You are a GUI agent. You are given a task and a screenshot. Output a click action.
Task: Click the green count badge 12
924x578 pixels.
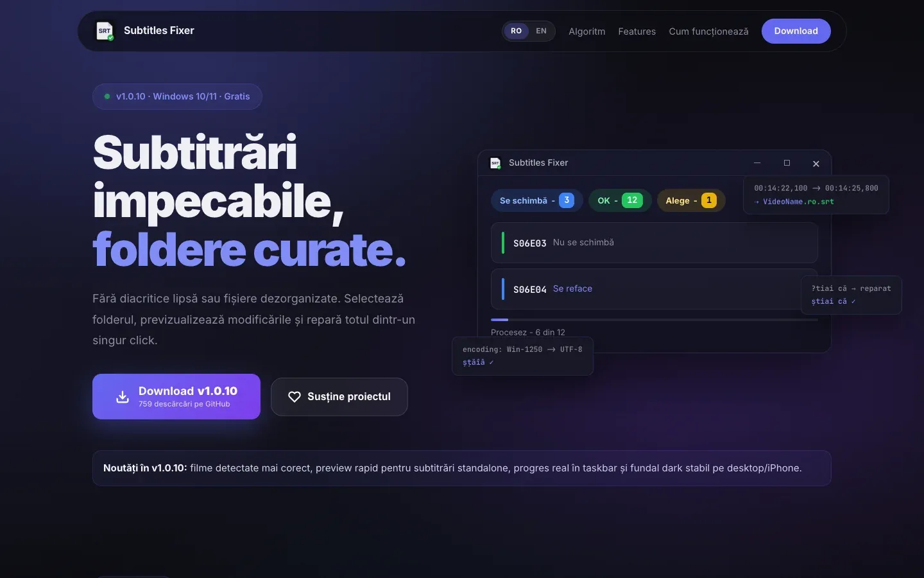[x=632, y=200]
